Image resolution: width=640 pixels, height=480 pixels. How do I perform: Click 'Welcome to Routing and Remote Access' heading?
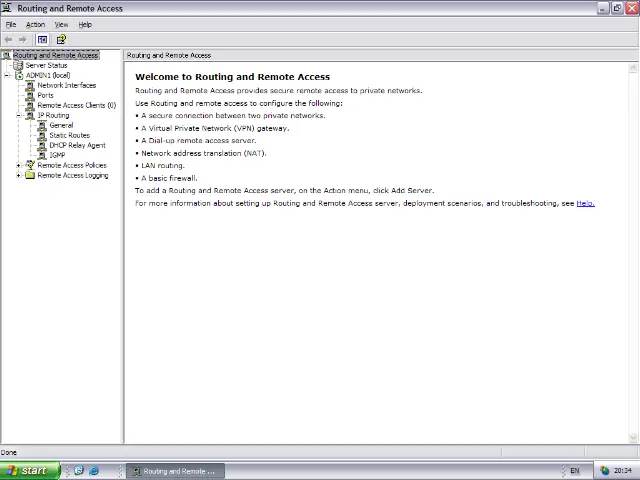coord(232,77)
